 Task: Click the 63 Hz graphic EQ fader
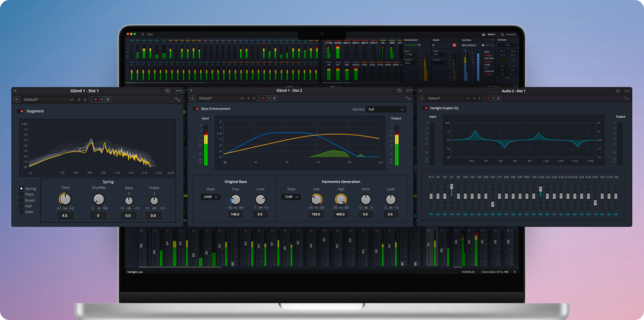tap(452, 187)
